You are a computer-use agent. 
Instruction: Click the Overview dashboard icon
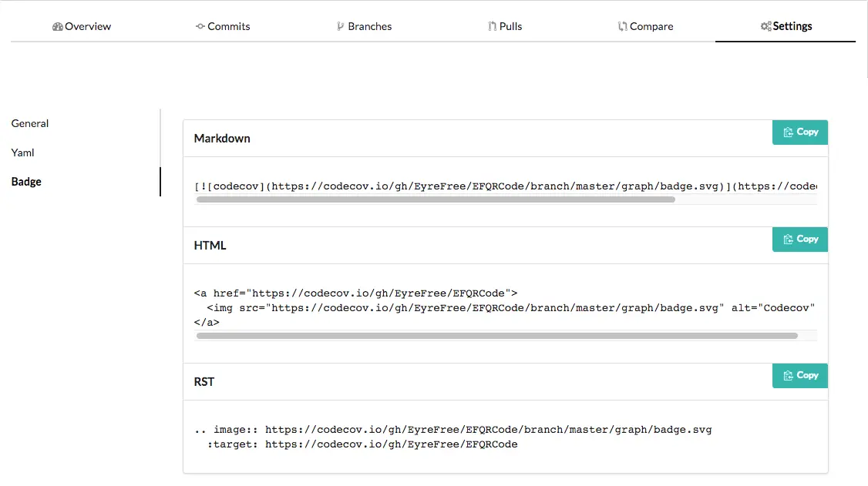(x=58, y=26)
